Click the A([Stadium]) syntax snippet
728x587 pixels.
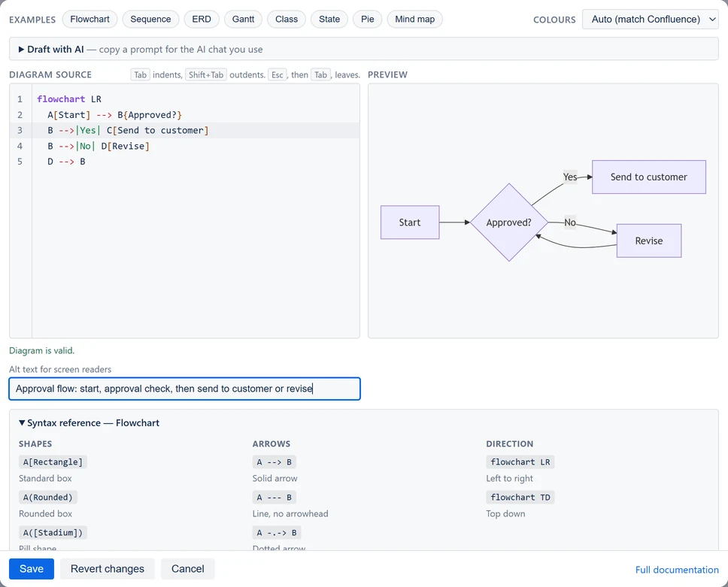[x=53, y=533]
